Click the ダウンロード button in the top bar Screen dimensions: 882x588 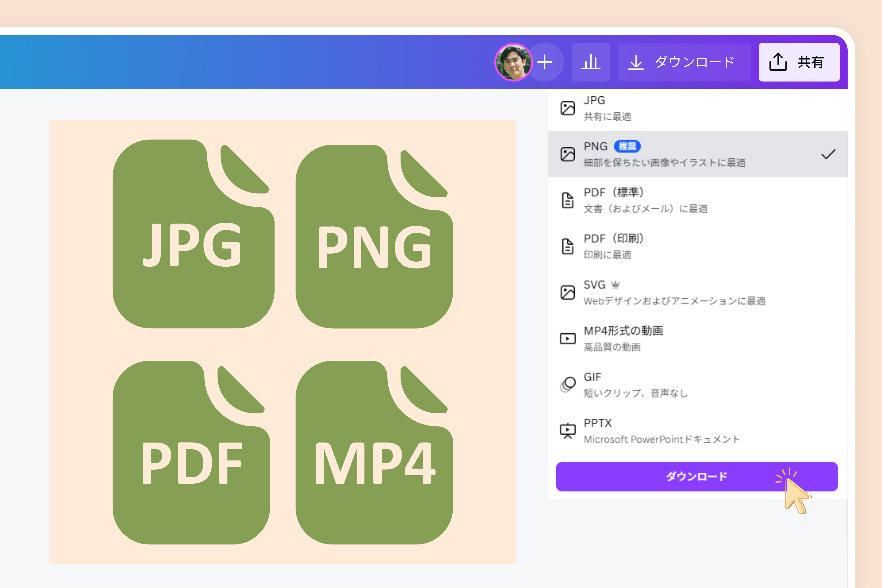pyautogui.click(x=684, y=62)
